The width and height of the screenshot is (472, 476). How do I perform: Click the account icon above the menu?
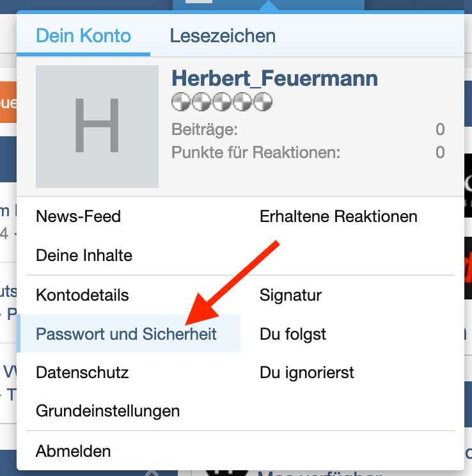[198, 2]
